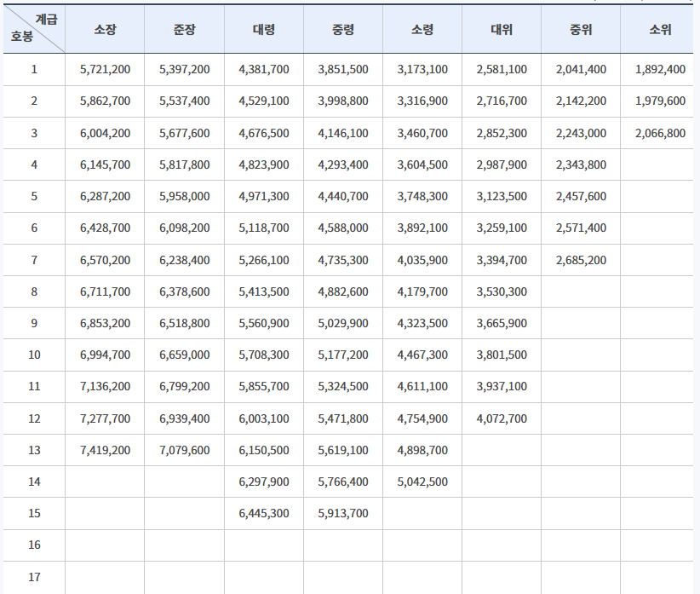This screenshot has height=594, width=700.
Task: Pick the 대위 value 3,530,300
Action: point(502,291)
